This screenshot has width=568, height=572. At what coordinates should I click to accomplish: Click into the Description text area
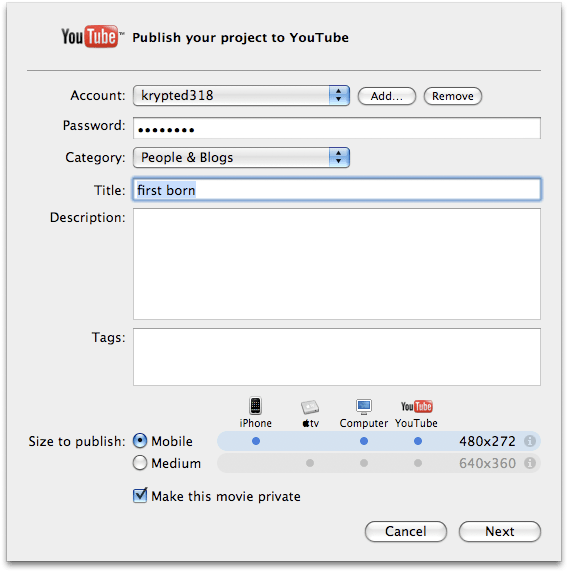(337, 264)
